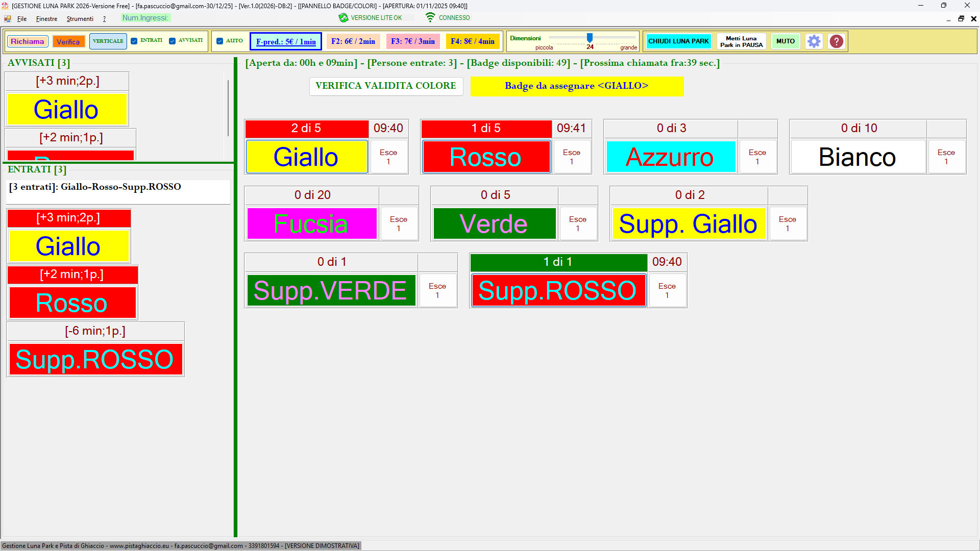The height and width of the screenshot is (551, 980).
Task: Click the green Versione Lite OK icon
Action: click(x=344, y=18)
